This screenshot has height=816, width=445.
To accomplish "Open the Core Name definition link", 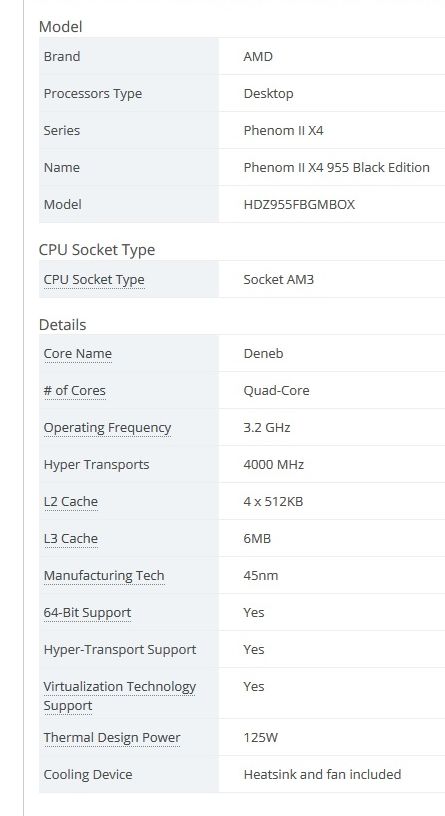I will point(78,353).
